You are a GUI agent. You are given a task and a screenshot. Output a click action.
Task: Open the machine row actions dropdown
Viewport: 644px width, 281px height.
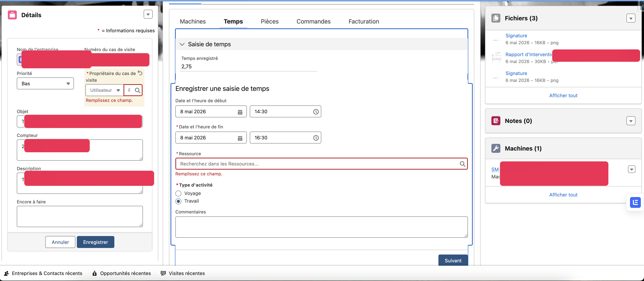[632, 169]
